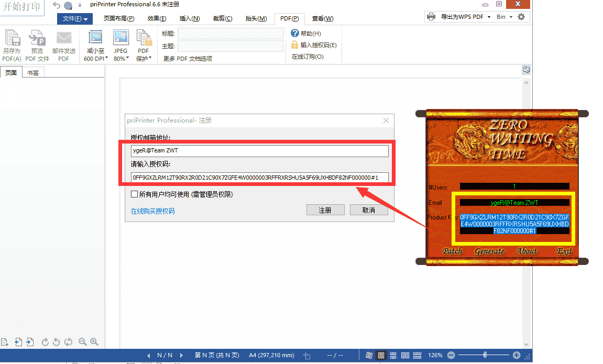
Task: Click zoom plus button in status bar
Action: (x=517, y=355)
